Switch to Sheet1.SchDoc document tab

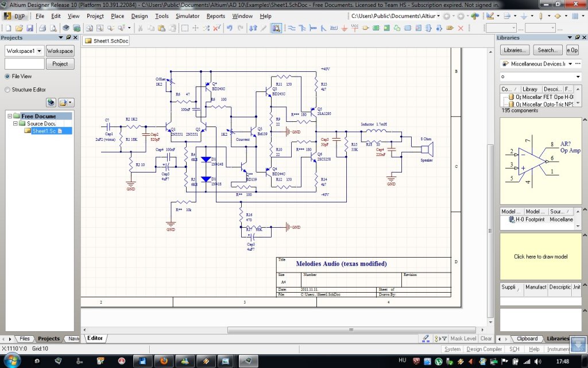coord(106,41)
